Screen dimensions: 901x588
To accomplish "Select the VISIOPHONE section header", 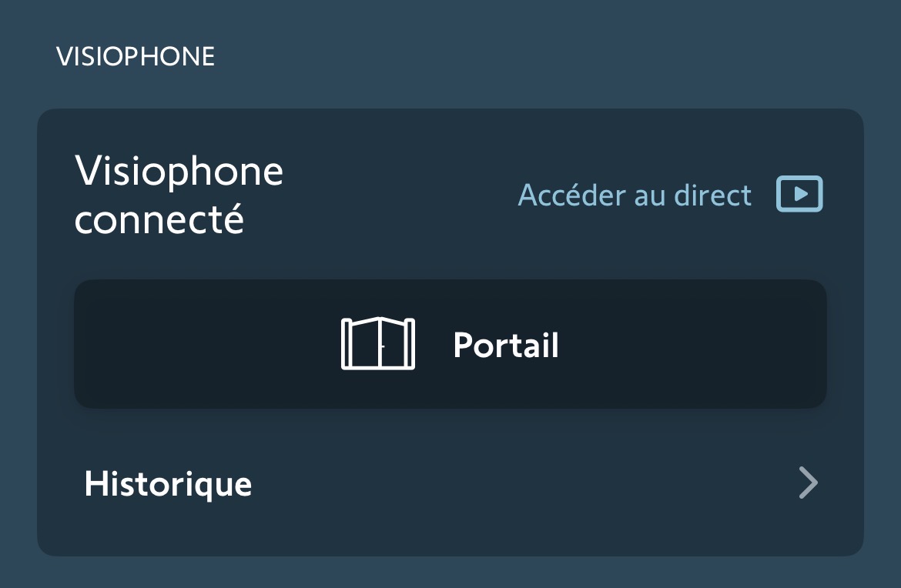I will click(x=136, y=57).
